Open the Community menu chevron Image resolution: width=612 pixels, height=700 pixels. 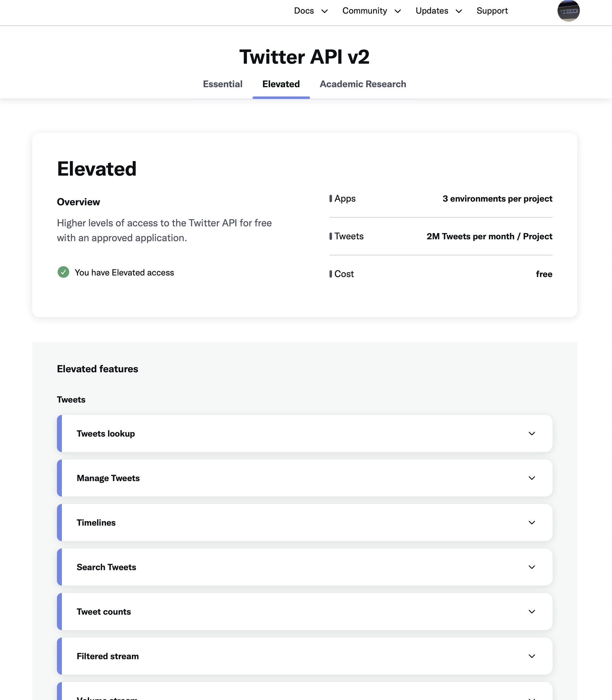[398, 11]
